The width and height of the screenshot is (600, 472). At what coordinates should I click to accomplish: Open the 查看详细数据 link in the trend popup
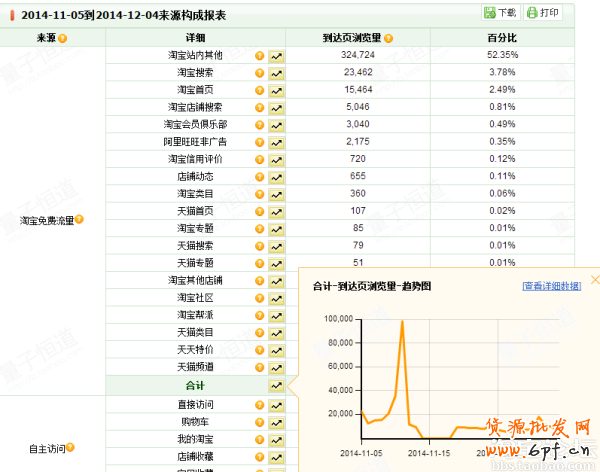pos(551,286)
